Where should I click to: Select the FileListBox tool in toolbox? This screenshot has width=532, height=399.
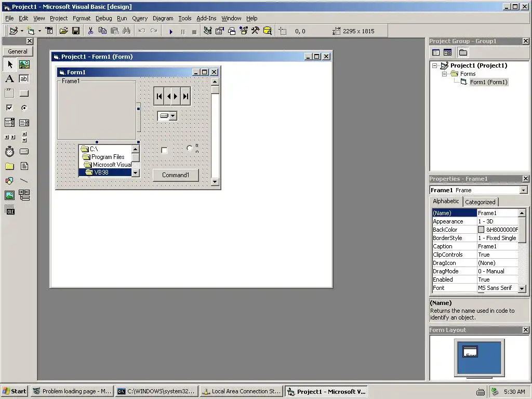click(x=24, y=166)
